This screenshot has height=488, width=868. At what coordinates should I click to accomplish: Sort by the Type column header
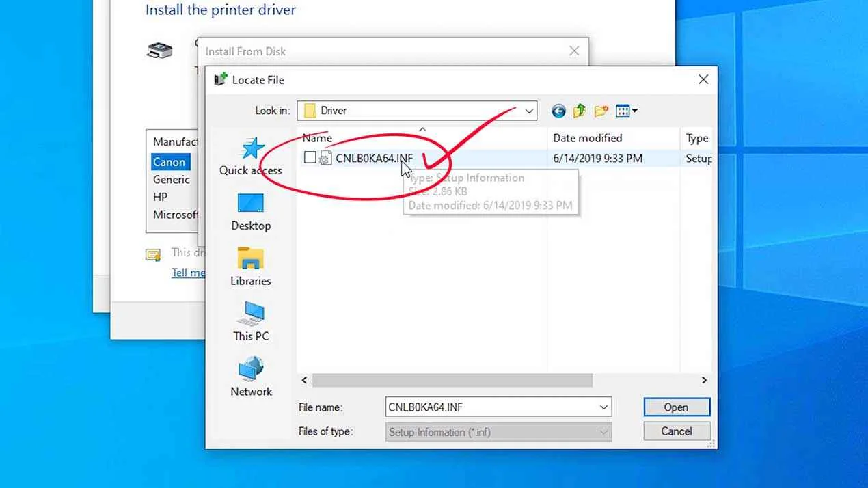pos(696,138)
